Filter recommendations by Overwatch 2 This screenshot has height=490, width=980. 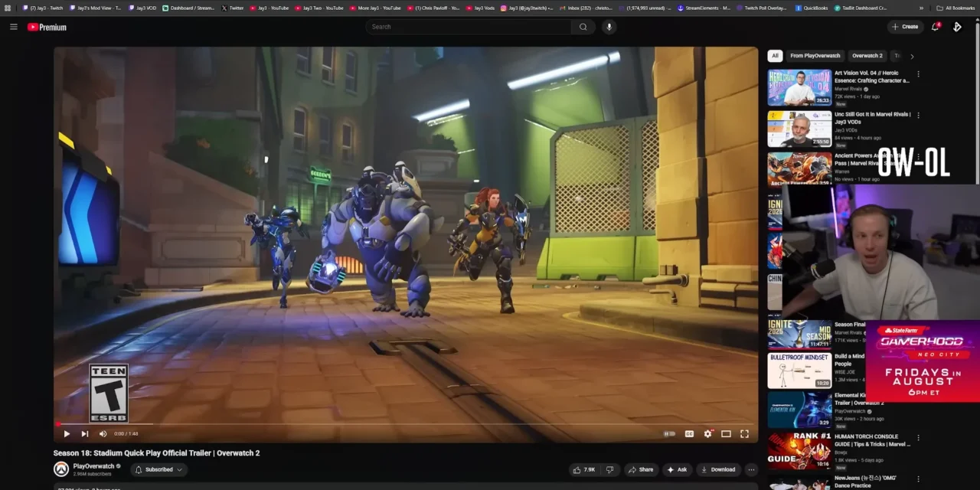point(867,55)
